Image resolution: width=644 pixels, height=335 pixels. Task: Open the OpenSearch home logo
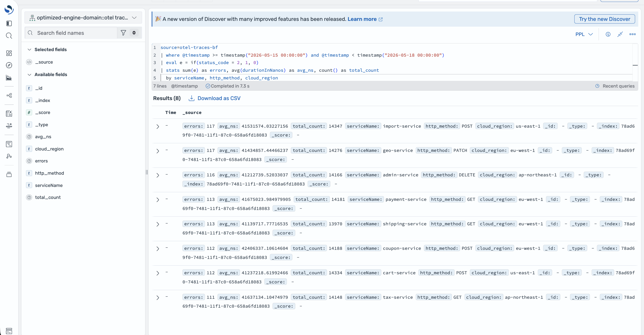(x=9, y=10)
